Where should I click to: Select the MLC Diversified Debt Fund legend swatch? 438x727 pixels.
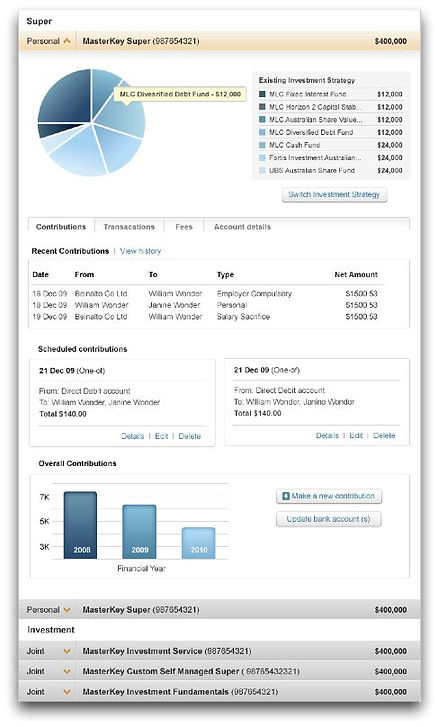[262, 133]
